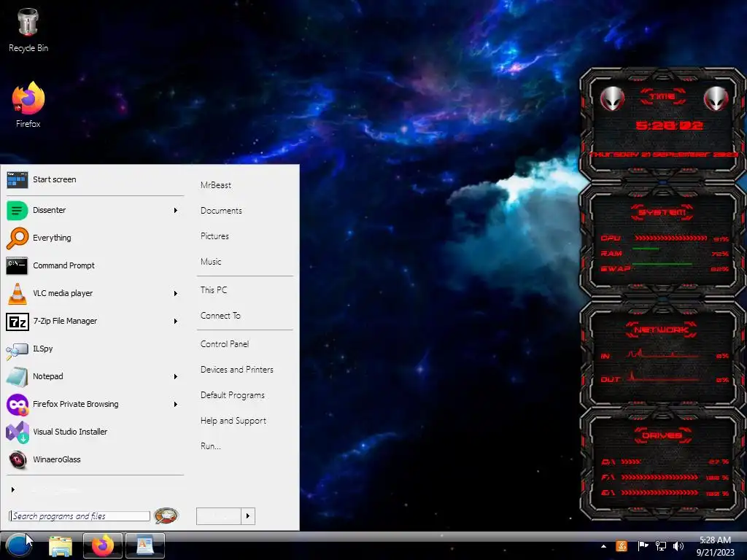Open Devices and Printers
Image resolution: width=747 pixels, height=560 pixels.
(237, 370)
